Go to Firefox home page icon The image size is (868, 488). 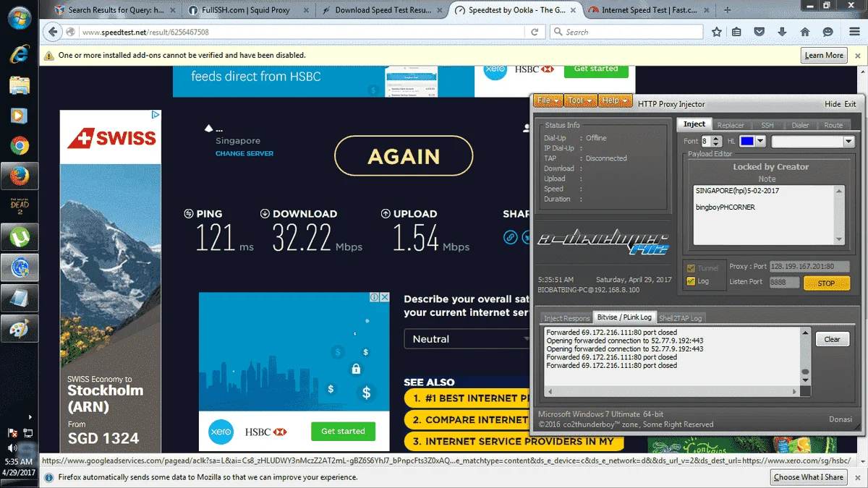point(805,32)
